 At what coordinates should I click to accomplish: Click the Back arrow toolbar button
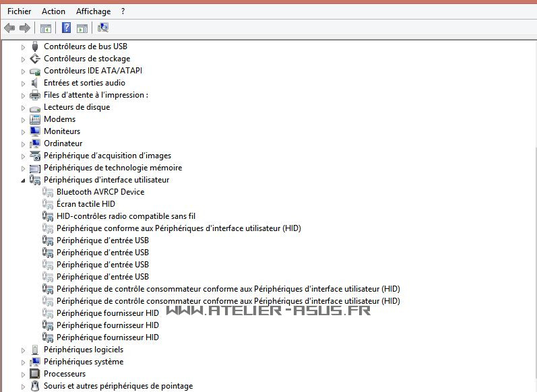coord(9,28)
